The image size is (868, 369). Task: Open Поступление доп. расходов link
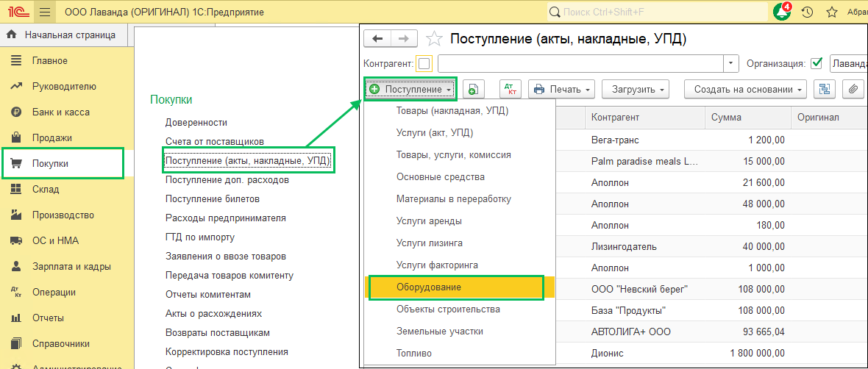(227, 180)
